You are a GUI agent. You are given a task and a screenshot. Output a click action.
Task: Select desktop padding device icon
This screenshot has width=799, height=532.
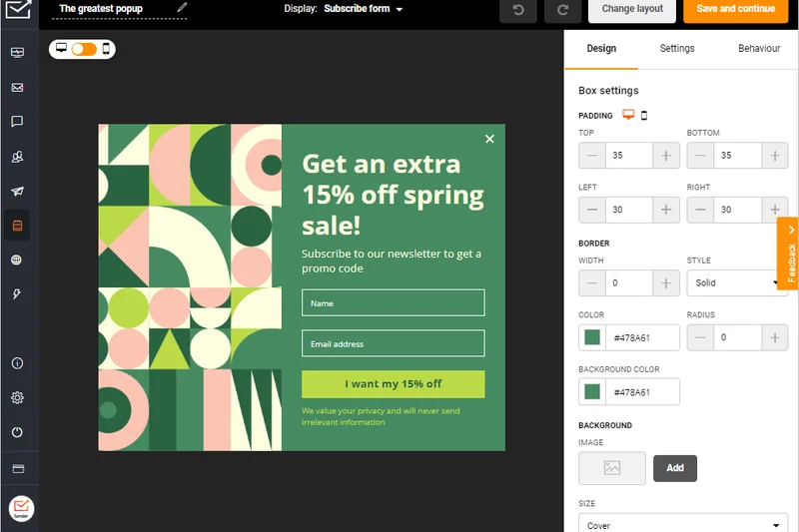[x=628, y=115]
